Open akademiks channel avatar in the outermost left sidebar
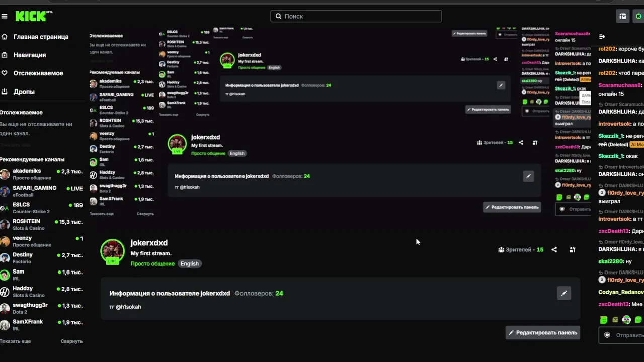 tap(5, 174)
